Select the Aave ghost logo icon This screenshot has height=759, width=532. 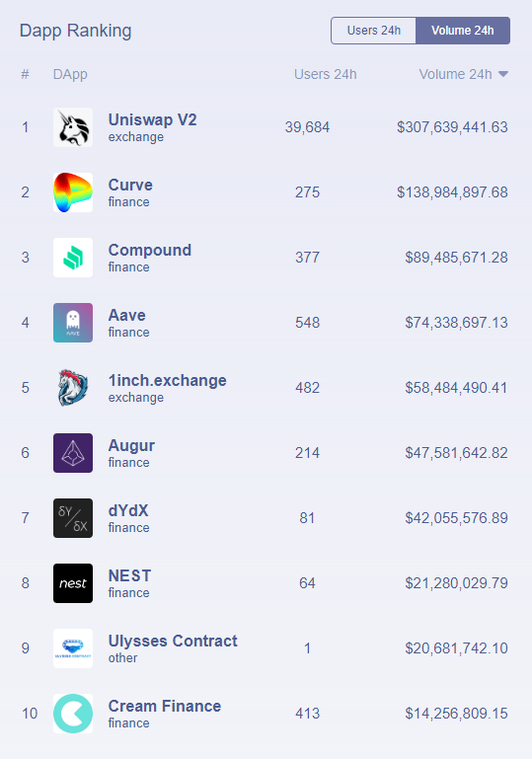pos(73,323)
